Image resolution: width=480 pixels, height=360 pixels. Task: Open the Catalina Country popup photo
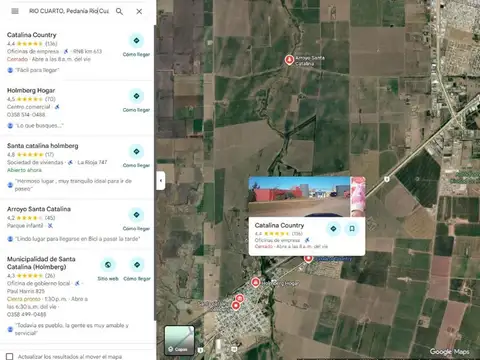pyautogui.click(x=299, y=197)
